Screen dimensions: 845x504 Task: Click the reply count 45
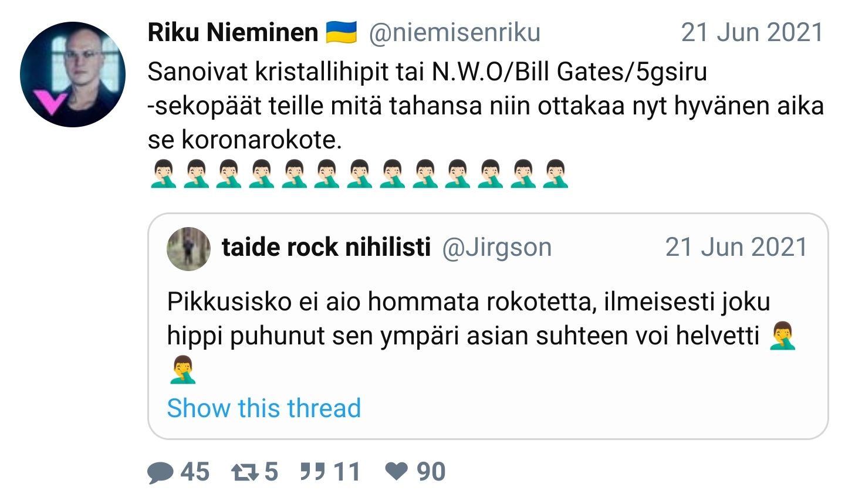point(195,472)
